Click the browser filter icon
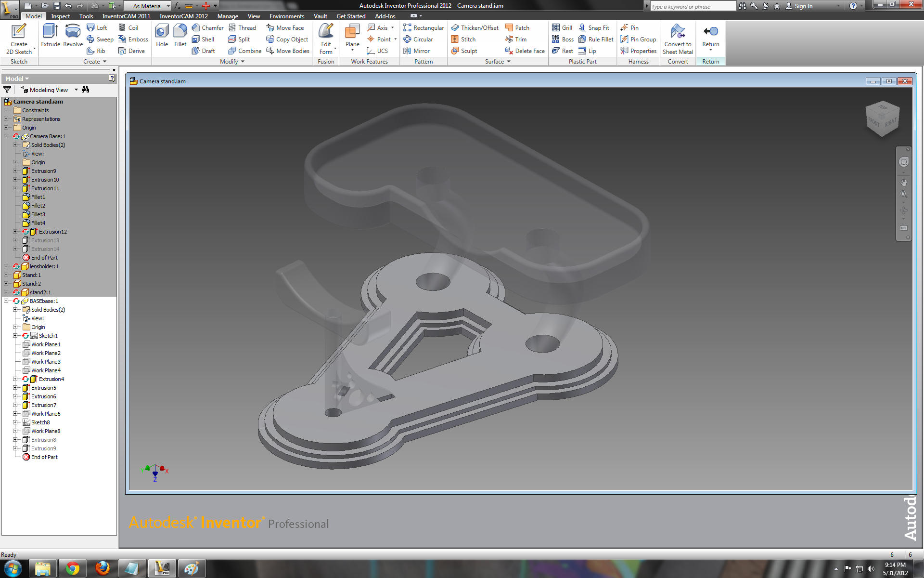 pos(7,90)
